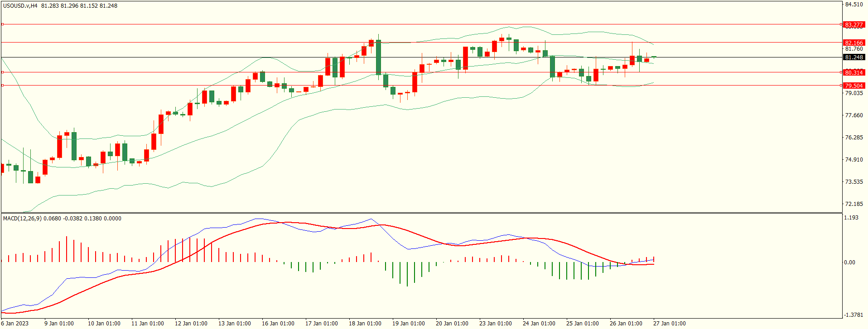Click the 84.510 price scale value
The width and height of the screenshot is (868, 329).
click(854, 5)
